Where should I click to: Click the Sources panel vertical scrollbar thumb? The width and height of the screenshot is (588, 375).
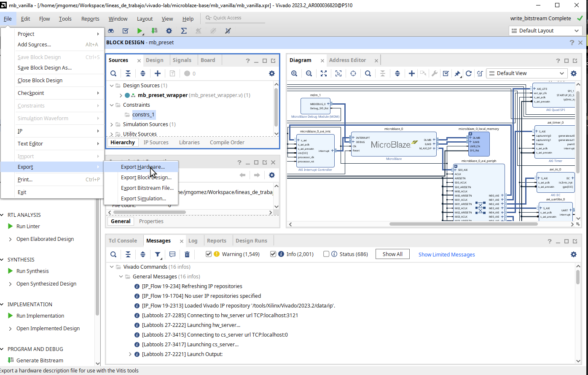pos(276,107)
